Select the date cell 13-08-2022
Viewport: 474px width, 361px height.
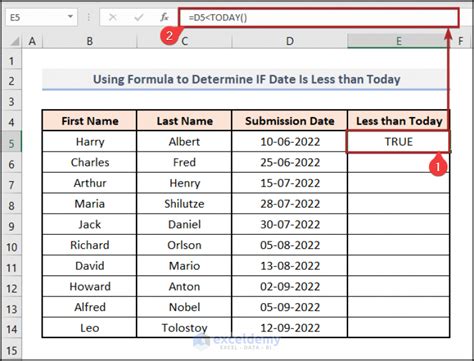coord(290,266)
